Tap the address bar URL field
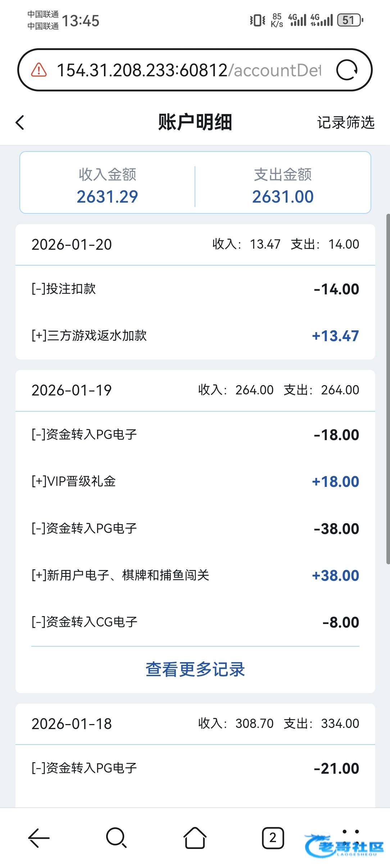This screenshot has height=868, width=390. [189, 70]
